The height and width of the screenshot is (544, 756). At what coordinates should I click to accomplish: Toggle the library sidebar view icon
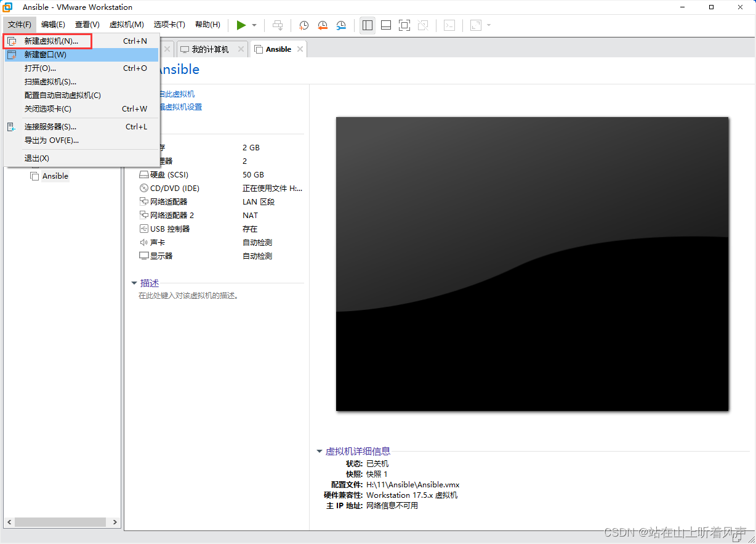(x=368, y=25)
